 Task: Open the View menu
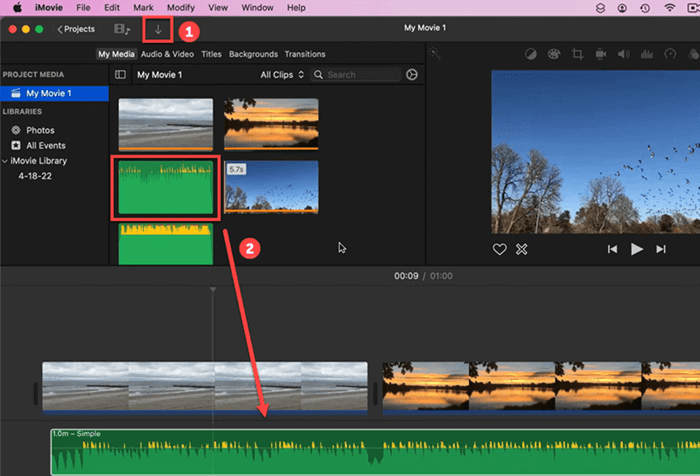coord(218,8)
